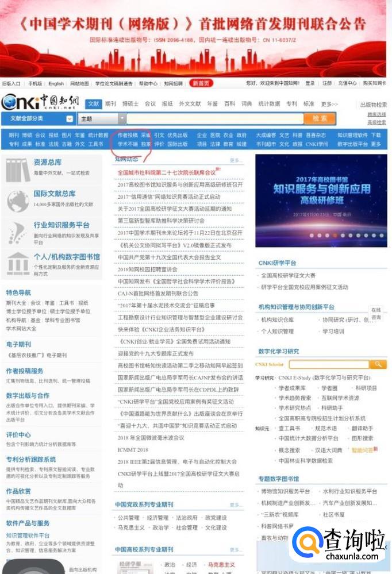Switch to the 年鉴 tab
The image size is (392, 574).
212,104
